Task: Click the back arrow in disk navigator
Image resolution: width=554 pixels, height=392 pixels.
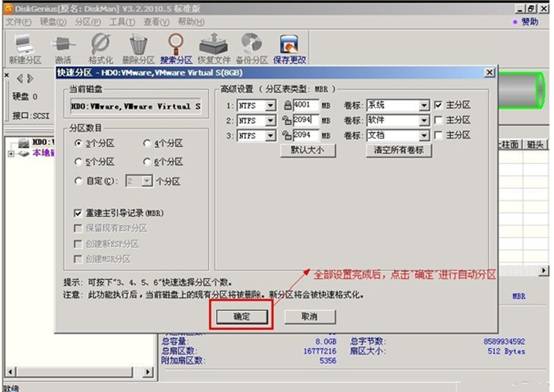Action: 19,78
